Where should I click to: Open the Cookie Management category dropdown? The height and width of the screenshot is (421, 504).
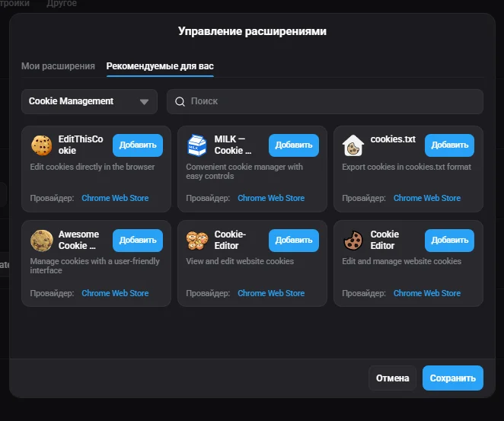[89, 101]
